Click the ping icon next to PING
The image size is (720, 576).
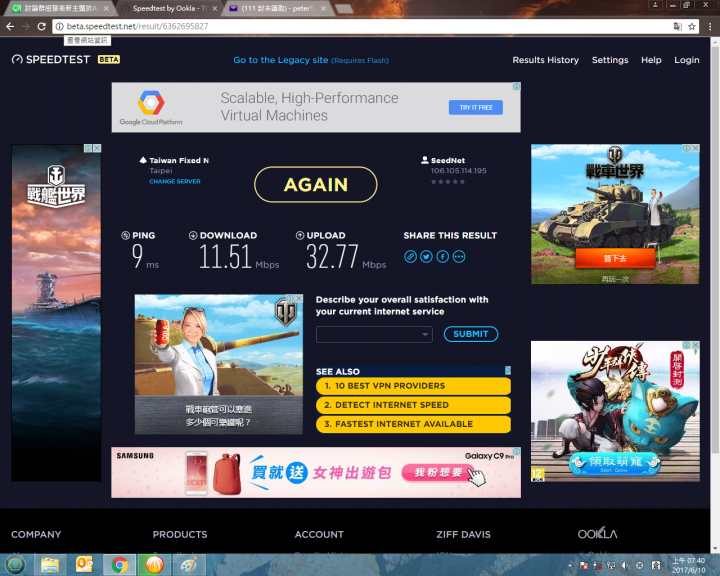125,235
